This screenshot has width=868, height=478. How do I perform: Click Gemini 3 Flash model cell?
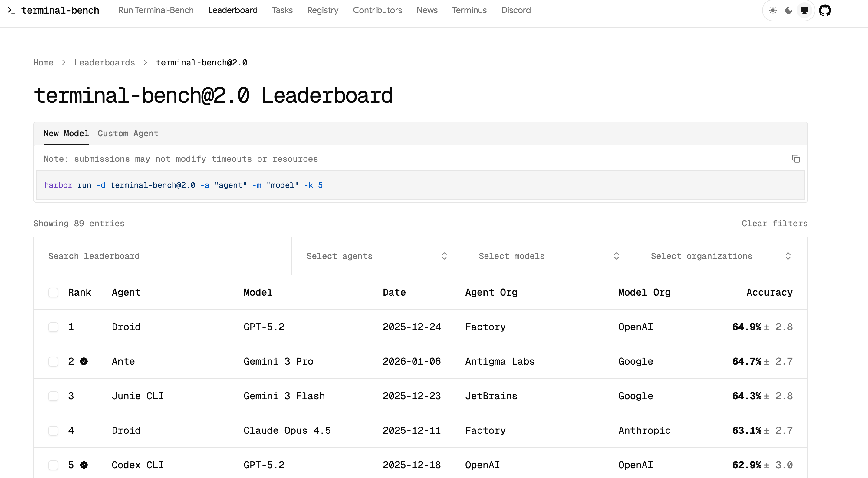(284, 396)
